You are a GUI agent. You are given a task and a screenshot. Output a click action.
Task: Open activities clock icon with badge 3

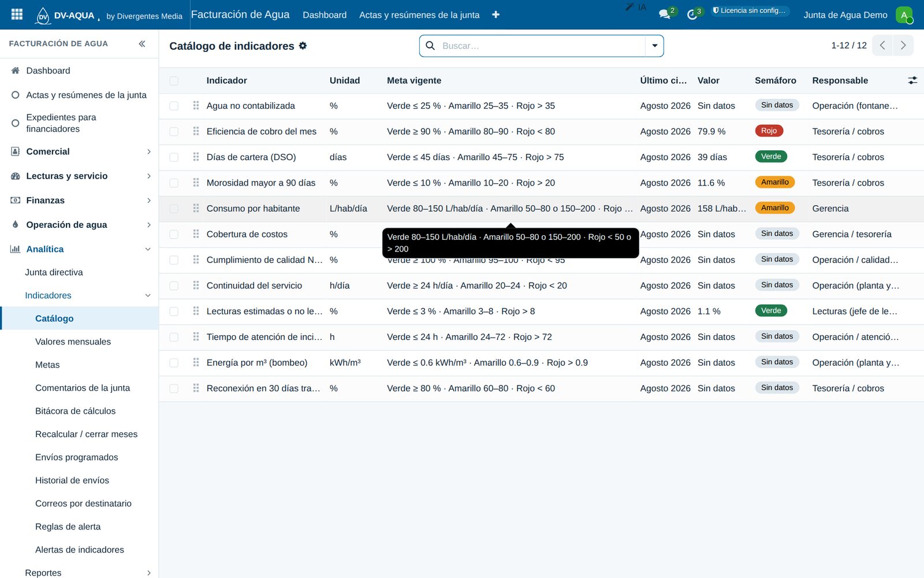point(693,14)
